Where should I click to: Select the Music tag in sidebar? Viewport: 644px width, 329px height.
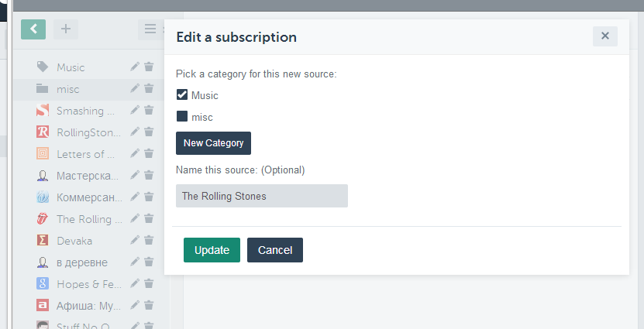pos(71,67)
